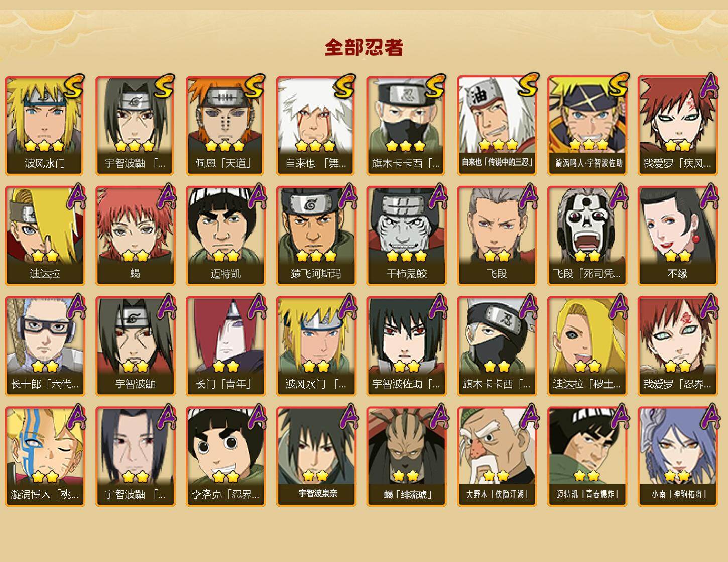Viewport: 728px width, 562px height.
Task: Pick the 迈特凯 ninja card
Action: 225,236
